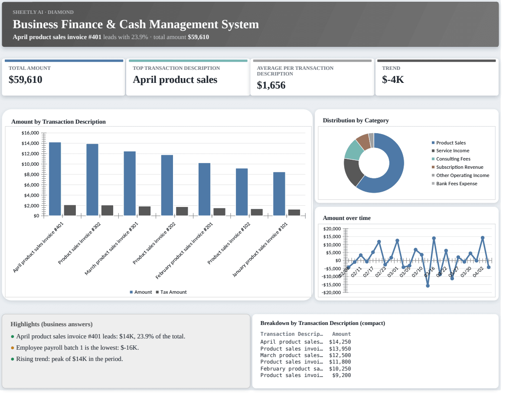
Task: Click the -$20,000 label on the line chart axis
Action: pyautogui.click(x=332, y=292)
